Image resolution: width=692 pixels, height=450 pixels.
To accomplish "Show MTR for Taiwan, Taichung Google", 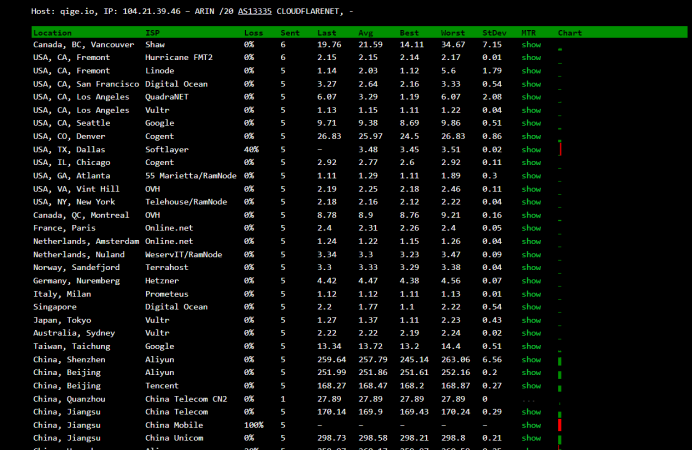I will pos(531,346).
